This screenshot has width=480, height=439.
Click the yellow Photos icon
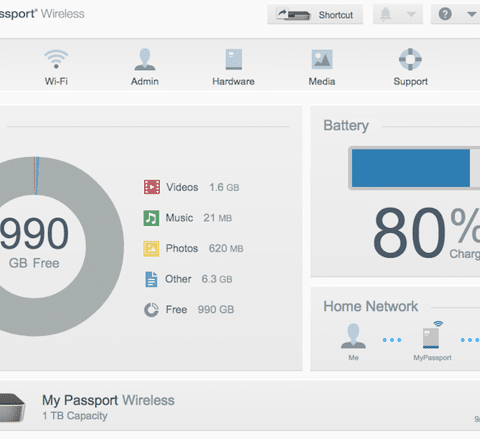coord(151,248)
